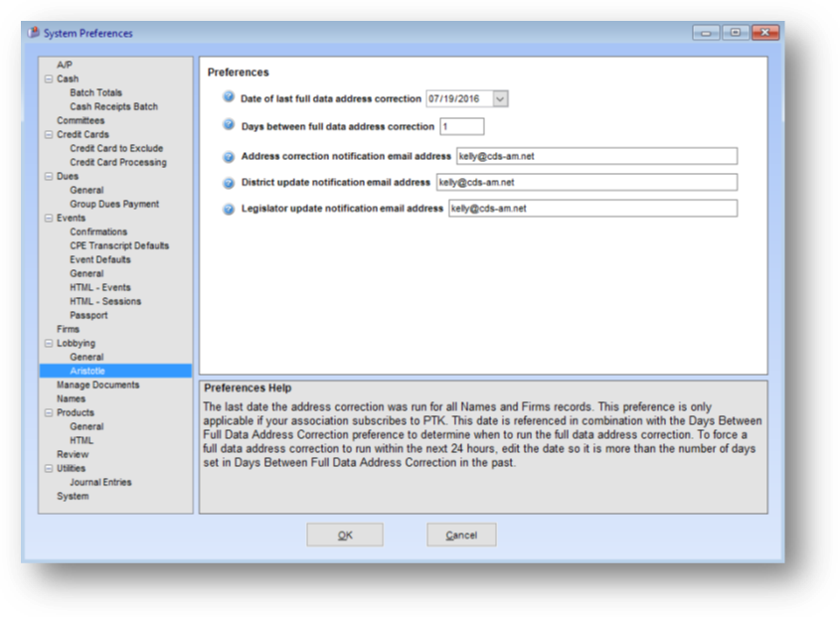Open HTML - Events preferences

click(100, 287)
